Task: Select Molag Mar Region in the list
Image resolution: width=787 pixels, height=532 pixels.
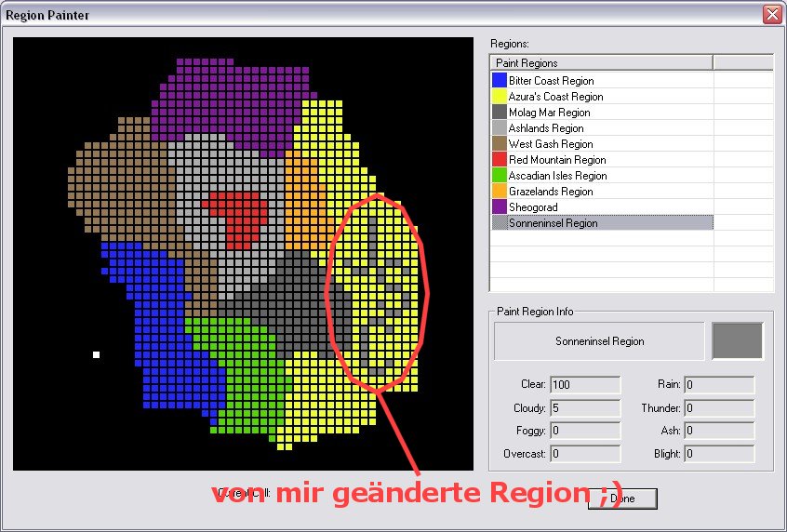Action: point(549,113)
